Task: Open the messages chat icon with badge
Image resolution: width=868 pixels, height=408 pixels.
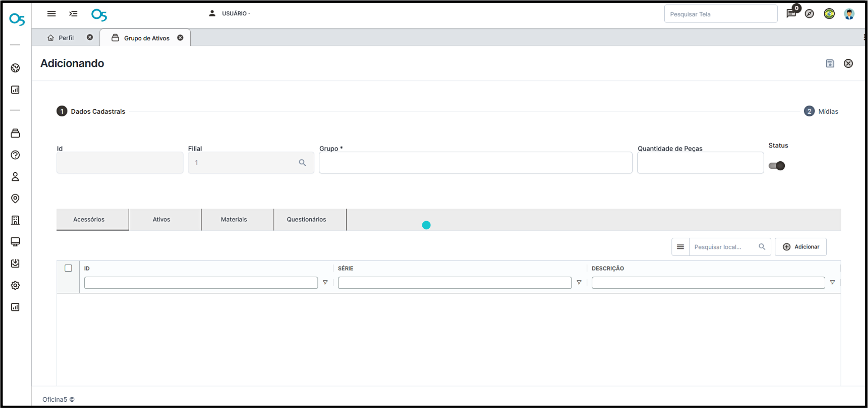Action: tap(791, 13)
